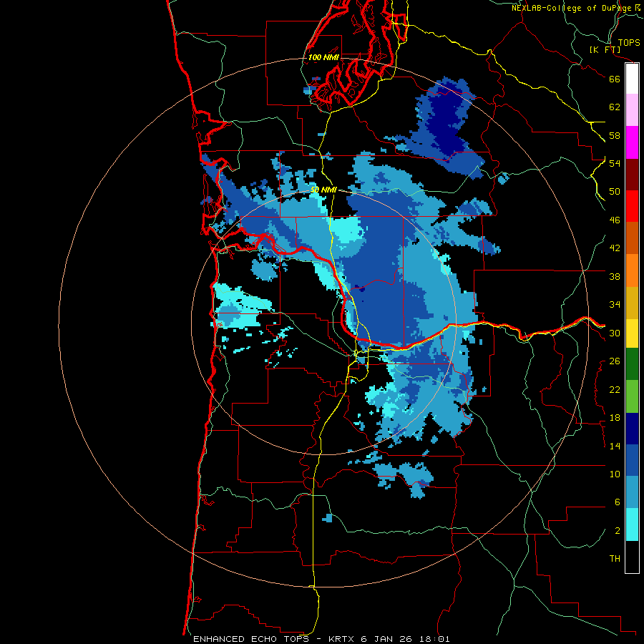
Task: Click the '50 NMI' range ring label
Action: 323,190
